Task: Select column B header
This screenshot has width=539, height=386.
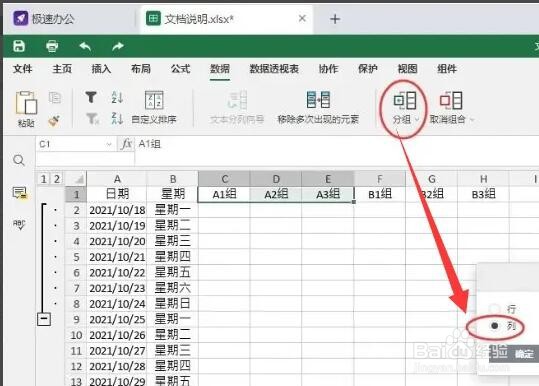Action: tap(173, 179)
